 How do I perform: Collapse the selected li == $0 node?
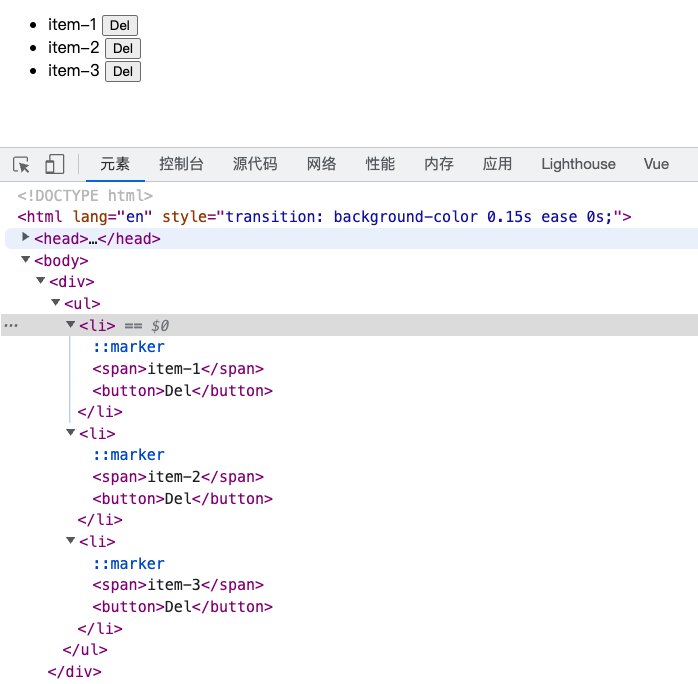point(70,324)
